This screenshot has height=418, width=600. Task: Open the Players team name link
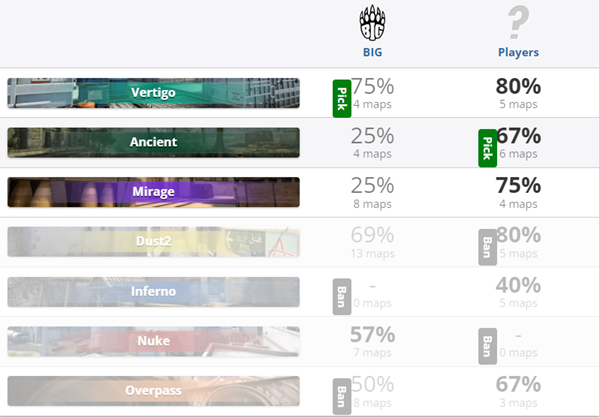coord(518,52)
